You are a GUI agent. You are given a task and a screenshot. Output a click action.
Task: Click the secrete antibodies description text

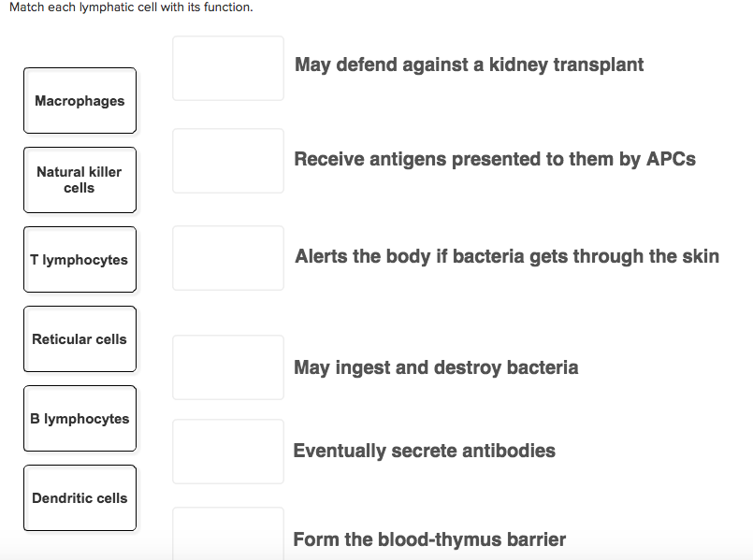click(x=425, y=450)
